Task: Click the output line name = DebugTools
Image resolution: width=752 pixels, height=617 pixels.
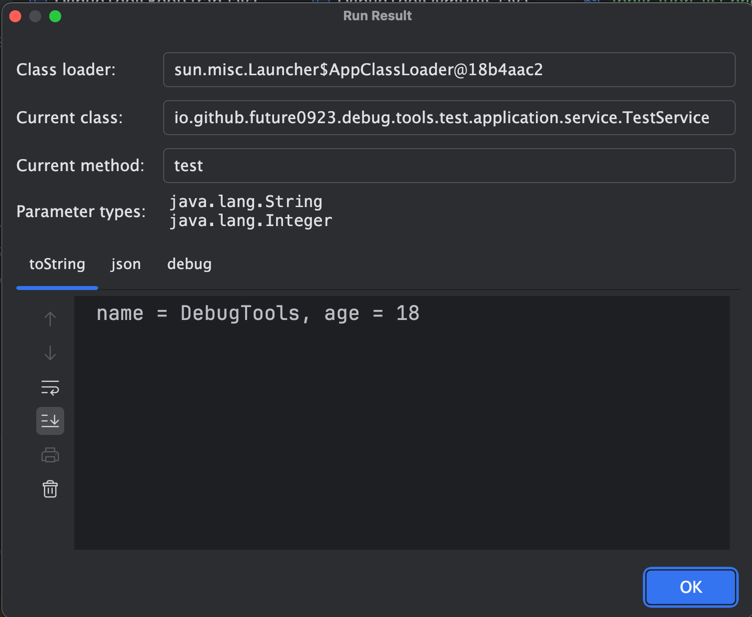Action: coord(258,314)
